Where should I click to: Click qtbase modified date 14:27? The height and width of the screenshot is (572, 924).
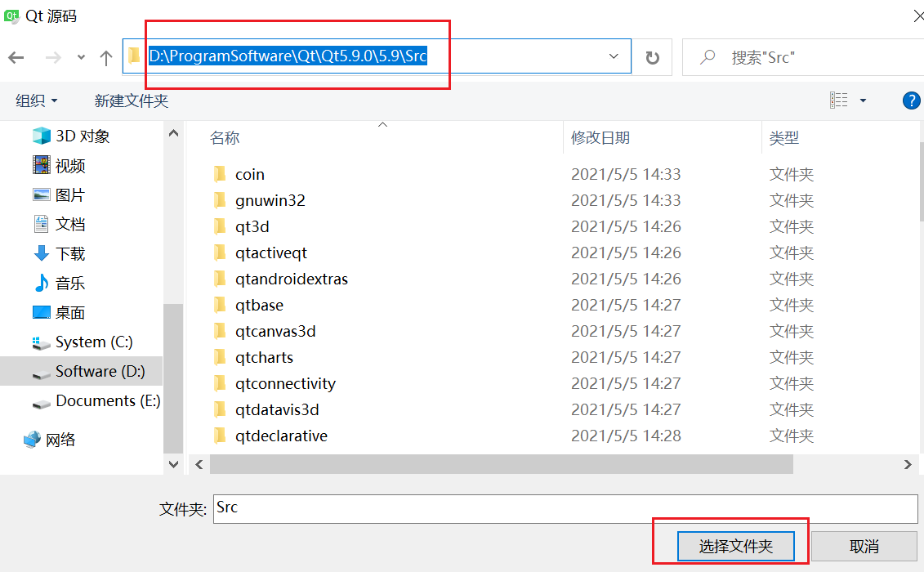[x=626, y=306]
